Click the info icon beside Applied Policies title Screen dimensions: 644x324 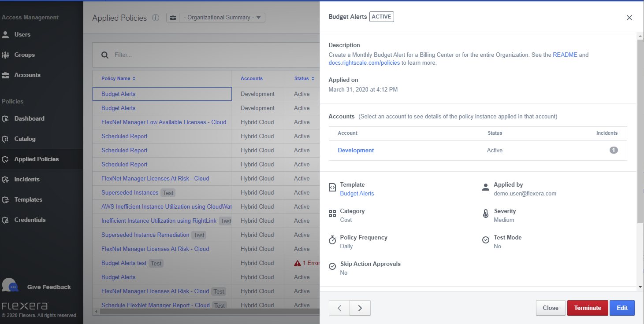[x=156, y=18]
